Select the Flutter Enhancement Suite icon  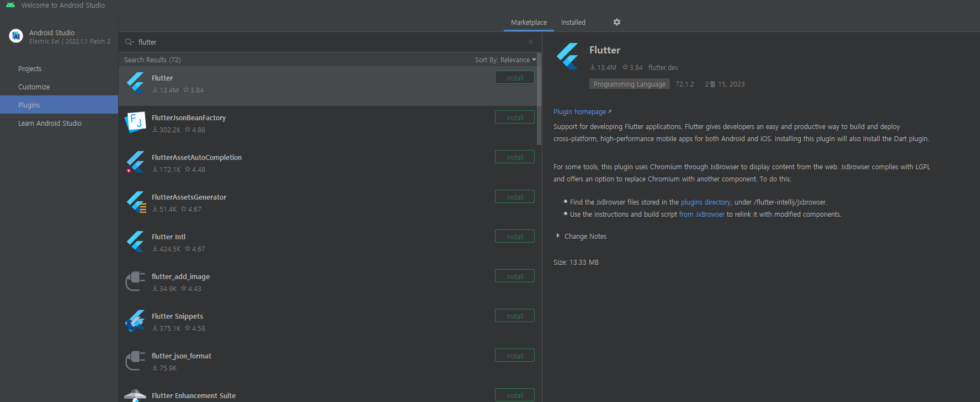click(135, 395)
